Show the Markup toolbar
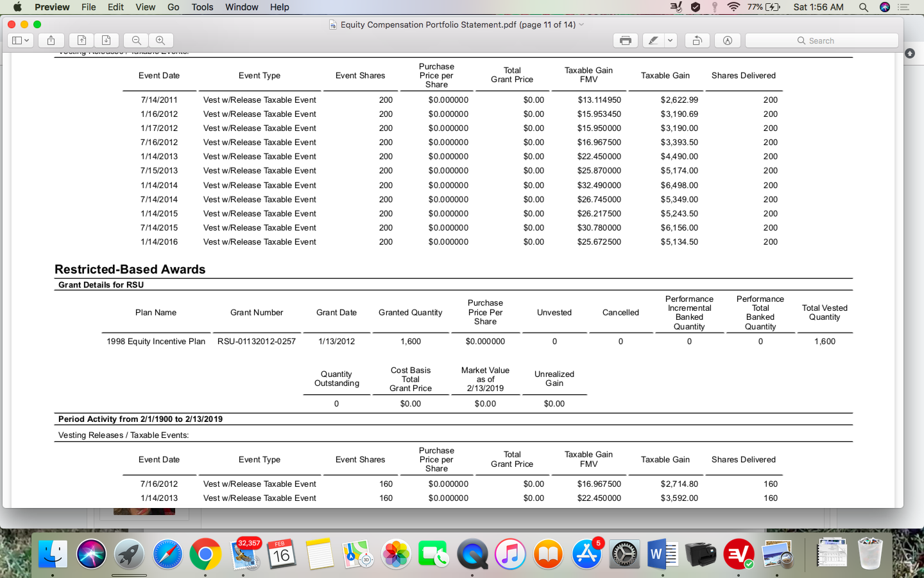The image size is (924, 578). pos(728,40)
